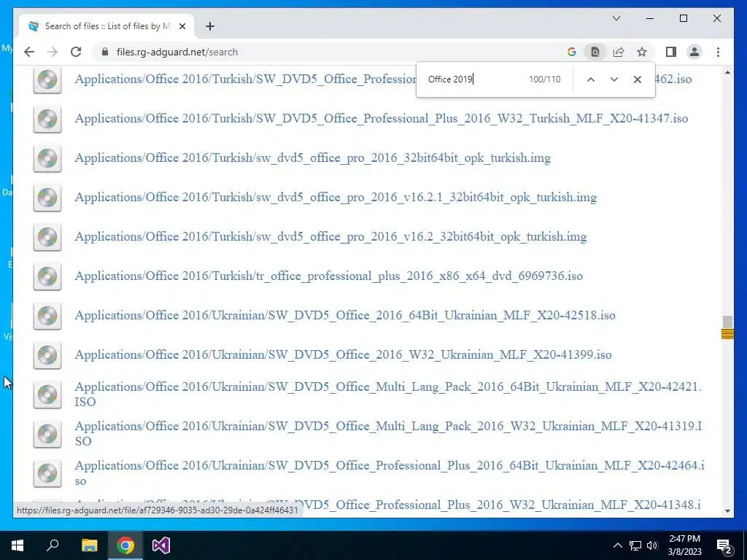Click the disc icon beside Ukrainian_MLF_X20-41399.iso
Viewport: 747px width, 560px height.
pos(47,355)
